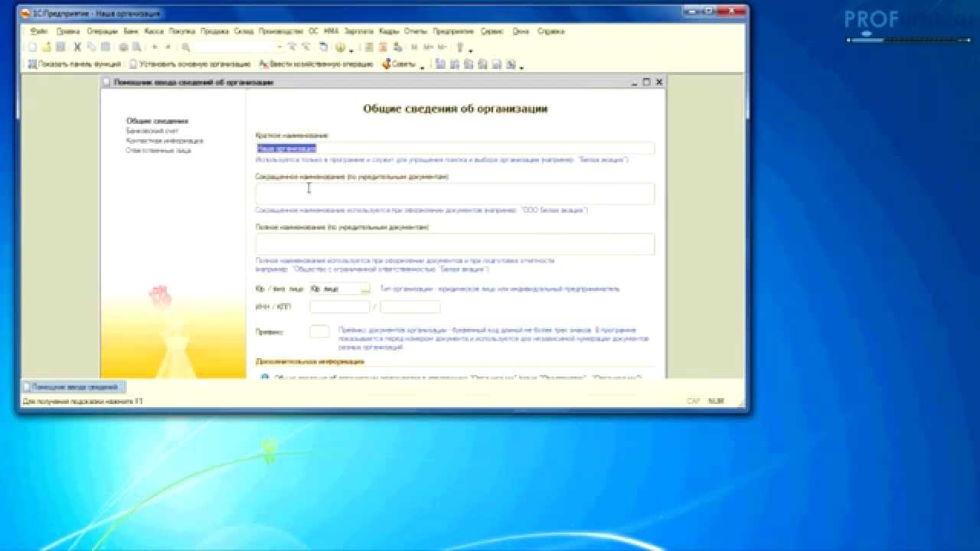Open the Операции menu
Viewport: 980px width, 551px height.
103,31
